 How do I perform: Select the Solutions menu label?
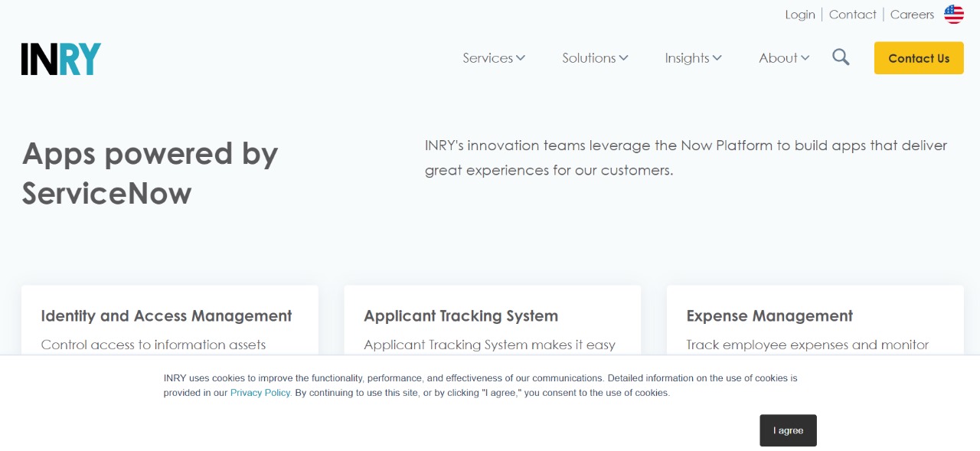pyautogui.click(x=588, y=58)
